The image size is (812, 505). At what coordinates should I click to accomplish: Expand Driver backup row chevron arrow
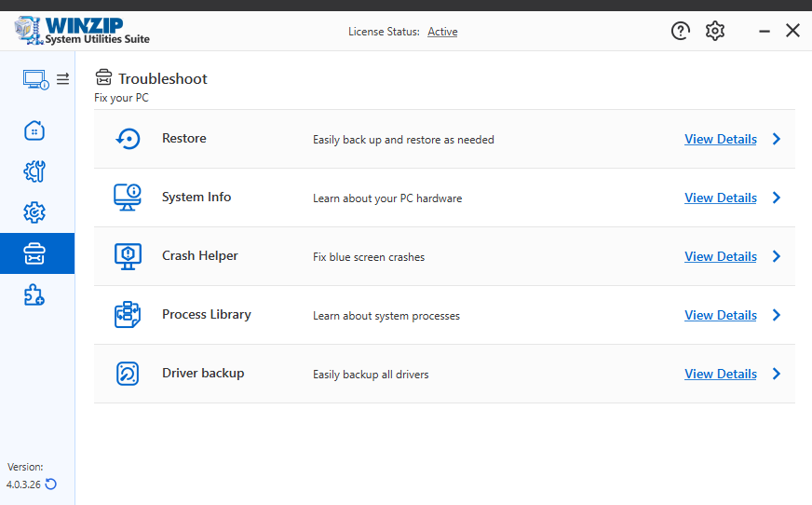pos(777,374)
